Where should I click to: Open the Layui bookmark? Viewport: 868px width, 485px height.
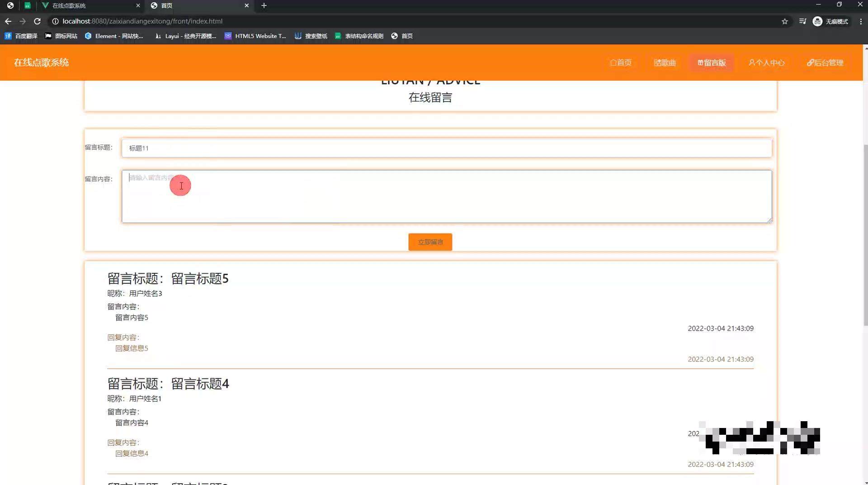(185, 36)
